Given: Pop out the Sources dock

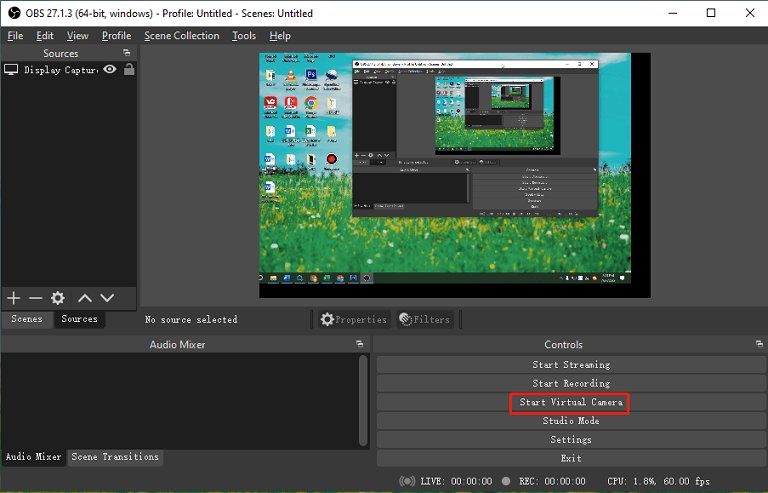Looking at the screenshot, I should click(x=126, y=53).
